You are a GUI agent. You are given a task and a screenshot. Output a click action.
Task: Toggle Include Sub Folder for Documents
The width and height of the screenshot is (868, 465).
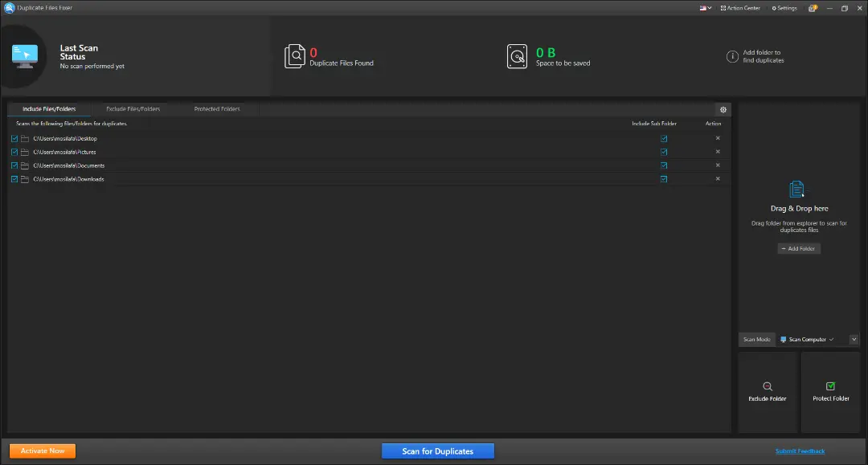click(664, 165)
